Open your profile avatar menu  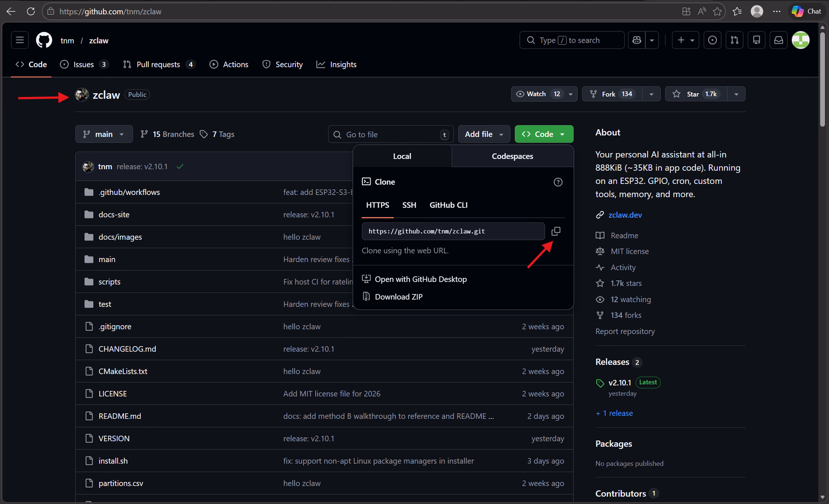pos(801,40)
